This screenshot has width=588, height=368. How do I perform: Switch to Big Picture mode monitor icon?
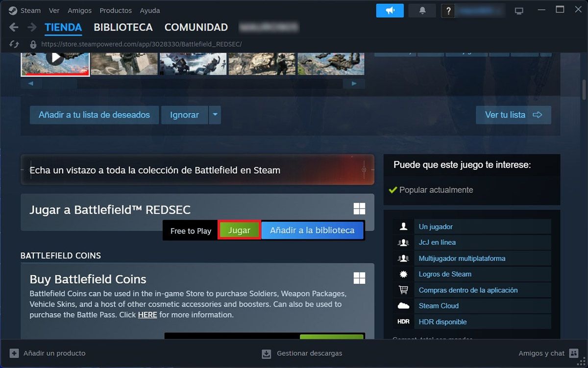519,11
